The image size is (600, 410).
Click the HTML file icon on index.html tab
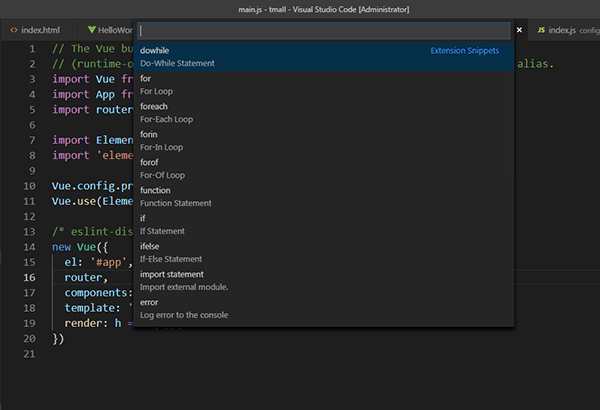[x=13, y=31]
